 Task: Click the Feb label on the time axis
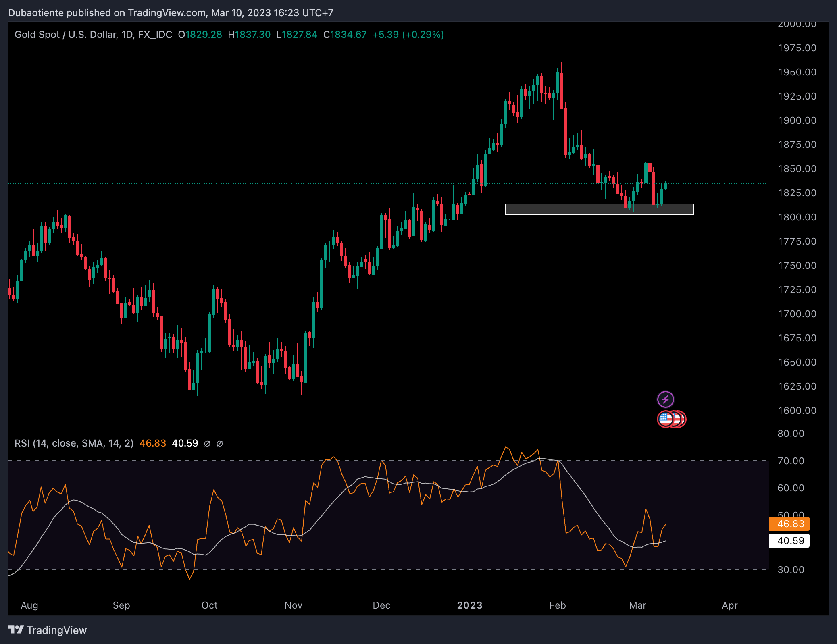coord(558,605)
